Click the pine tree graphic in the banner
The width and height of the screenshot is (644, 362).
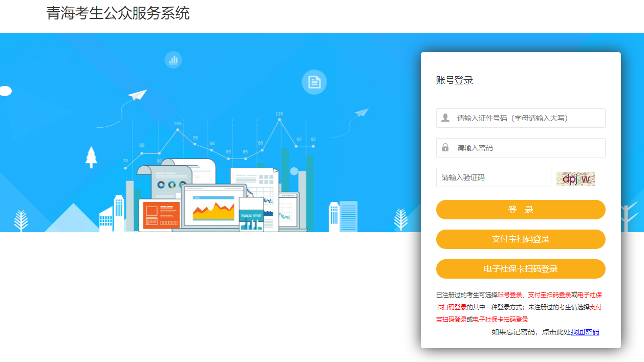point(92,159)
